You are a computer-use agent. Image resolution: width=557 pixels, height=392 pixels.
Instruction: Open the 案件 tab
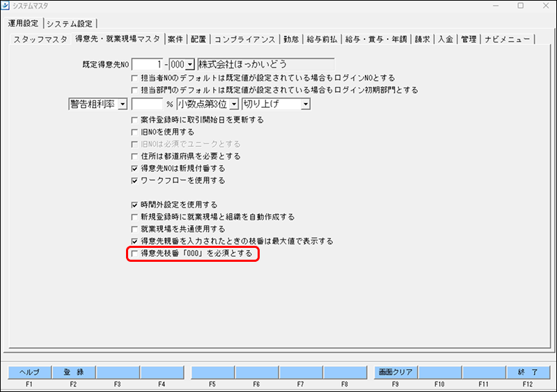tap(175, 39)
